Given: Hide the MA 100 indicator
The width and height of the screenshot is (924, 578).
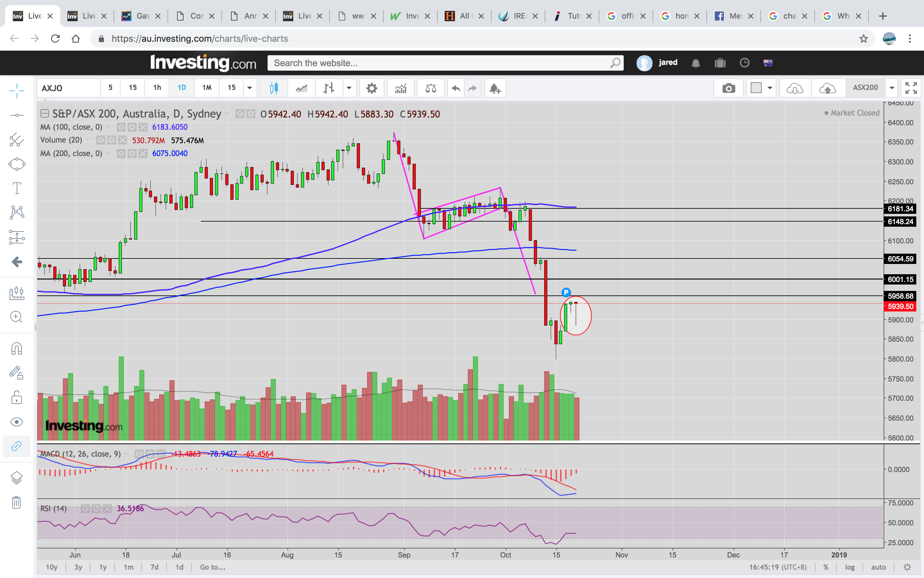Looking at the screenshot, I should coord(121,127).
